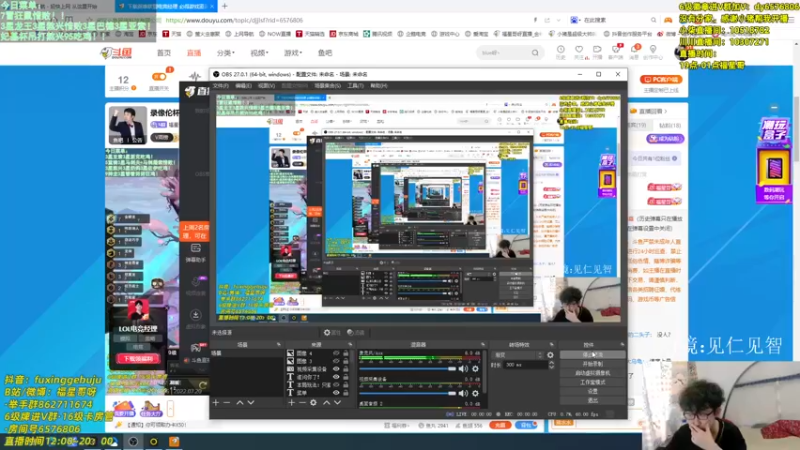This screenshot has width=800, height=450.
Task: Click the round dark icon in the taskbar
Action: pyautogui.click(x=133, y=441)
